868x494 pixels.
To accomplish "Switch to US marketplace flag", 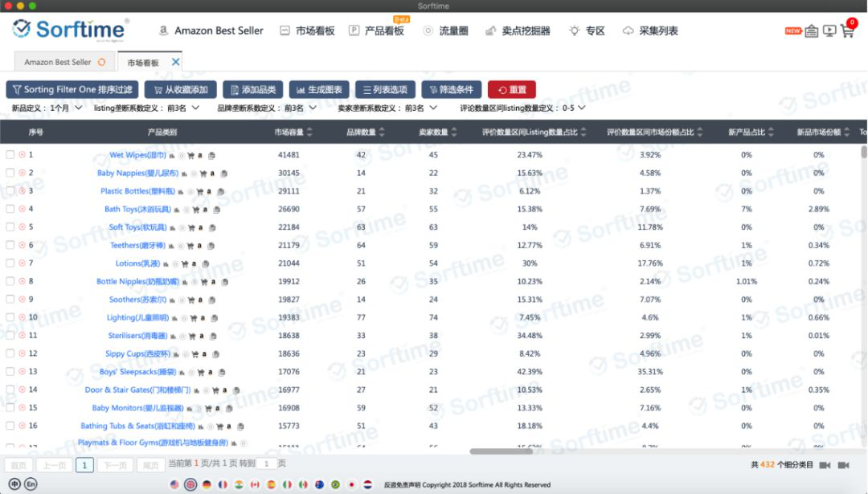I will (174, 484).
